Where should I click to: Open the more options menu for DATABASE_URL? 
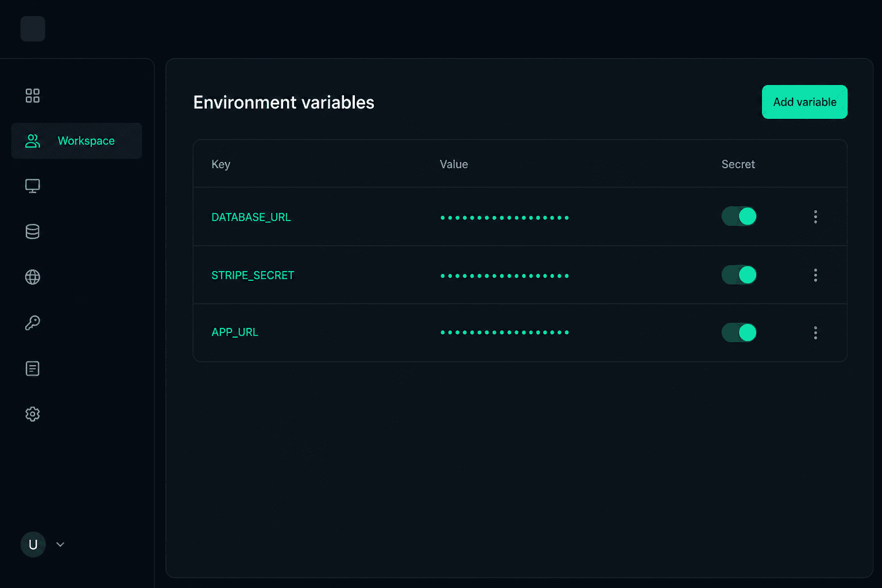point(815,216)
